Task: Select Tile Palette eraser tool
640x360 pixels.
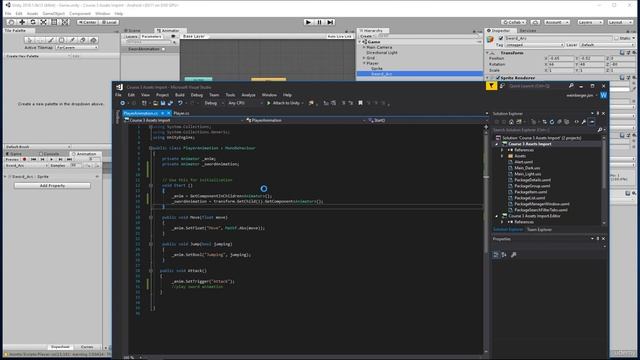Action: click(x=83, y=40)
